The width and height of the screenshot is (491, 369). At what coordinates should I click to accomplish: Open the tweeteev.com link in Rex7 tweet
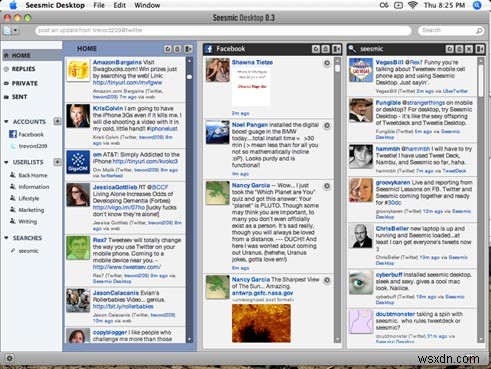click(127, 267)
